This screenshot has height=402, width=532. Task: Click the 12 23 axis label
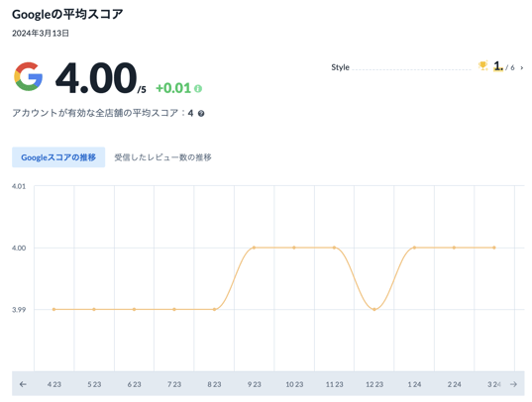[x=374, y=384]
